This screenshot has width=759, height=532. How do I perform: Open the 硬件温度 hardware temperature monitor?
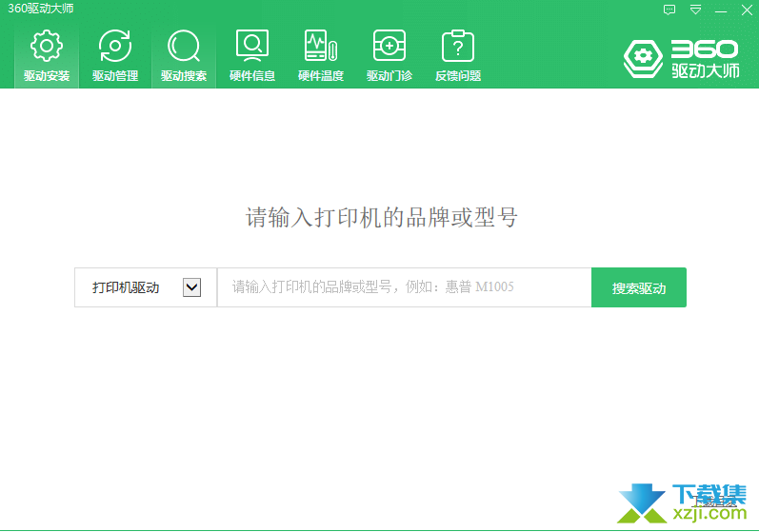321,55
